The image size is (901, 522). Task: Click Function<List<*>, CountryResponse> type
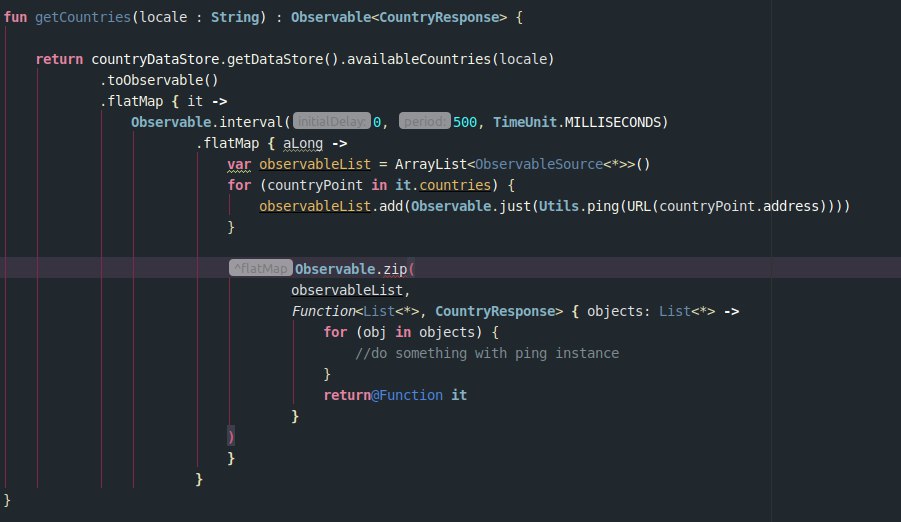427,311
